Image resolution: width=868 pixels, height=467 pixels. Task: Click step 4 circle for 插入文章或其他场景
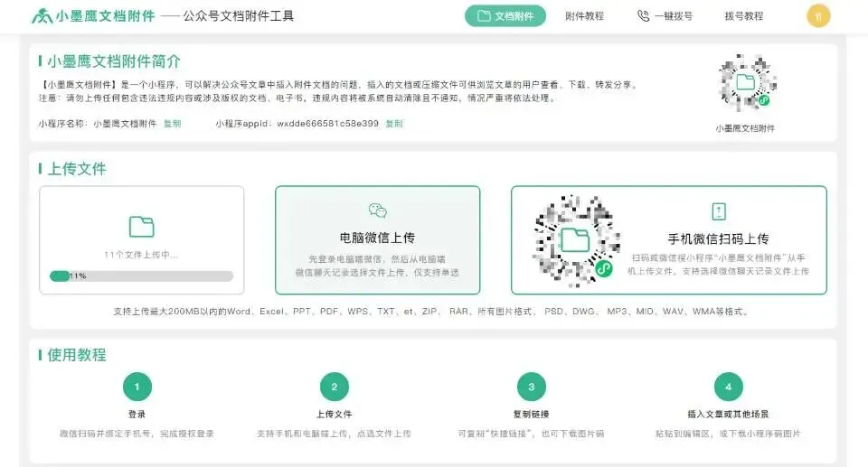pos(729,387)
